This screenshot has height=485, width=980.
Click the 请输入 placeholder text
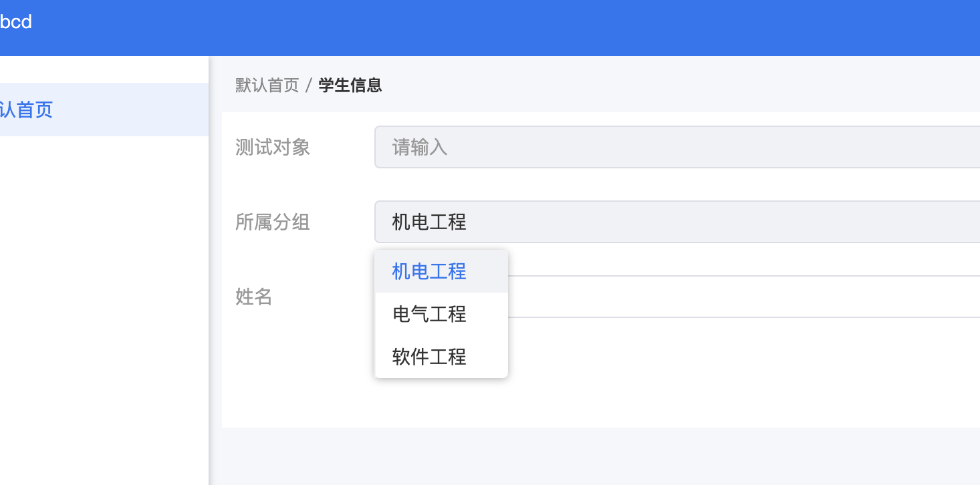coord(420,147)
